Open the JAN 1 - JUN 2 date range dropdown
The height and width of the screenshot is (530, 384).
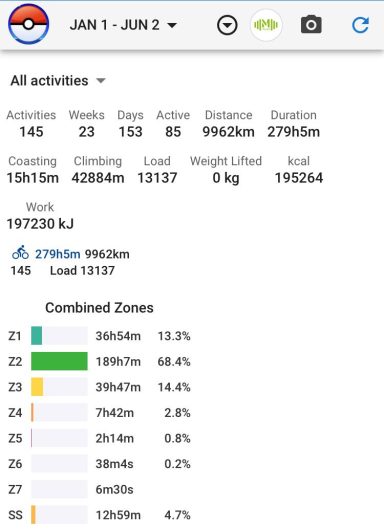(123, 25)
